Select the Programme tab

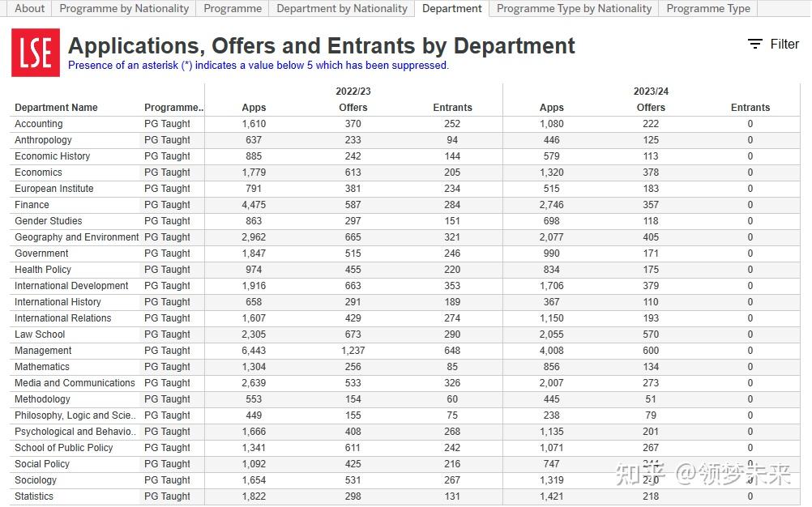[x=233, y=8]
